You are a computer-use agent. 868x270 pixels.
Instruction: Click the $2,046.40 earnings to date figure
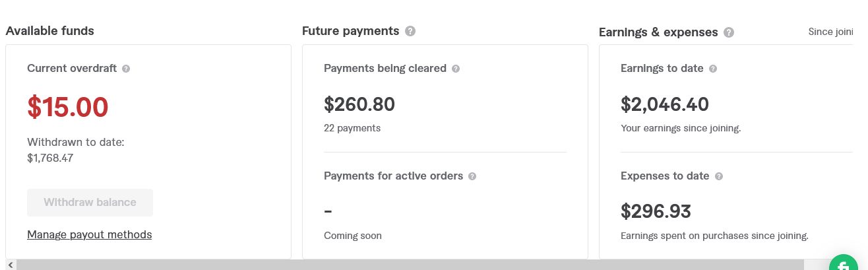[x=665, y=104]
